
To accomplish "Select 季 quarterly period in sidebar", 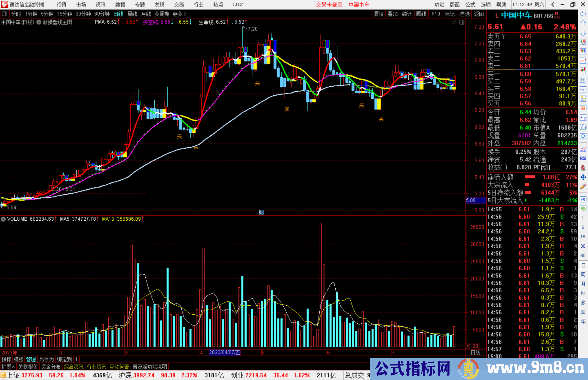I will [x=583, y=312].
